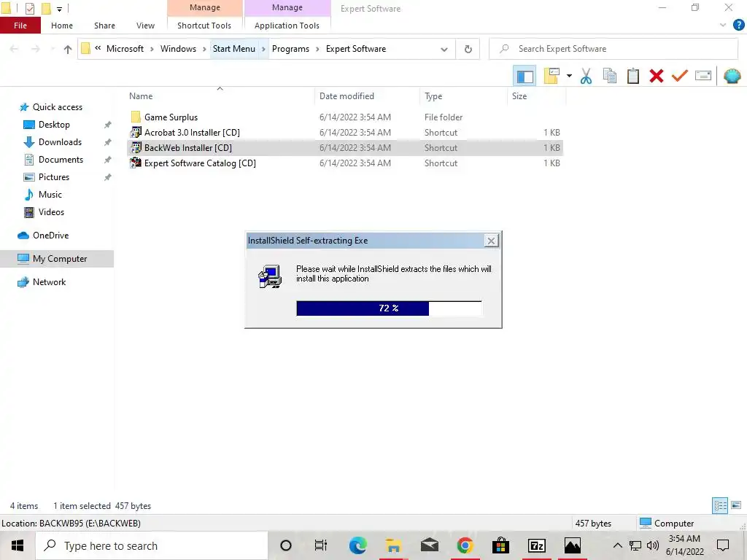Open the File tab

coord(20,26)
